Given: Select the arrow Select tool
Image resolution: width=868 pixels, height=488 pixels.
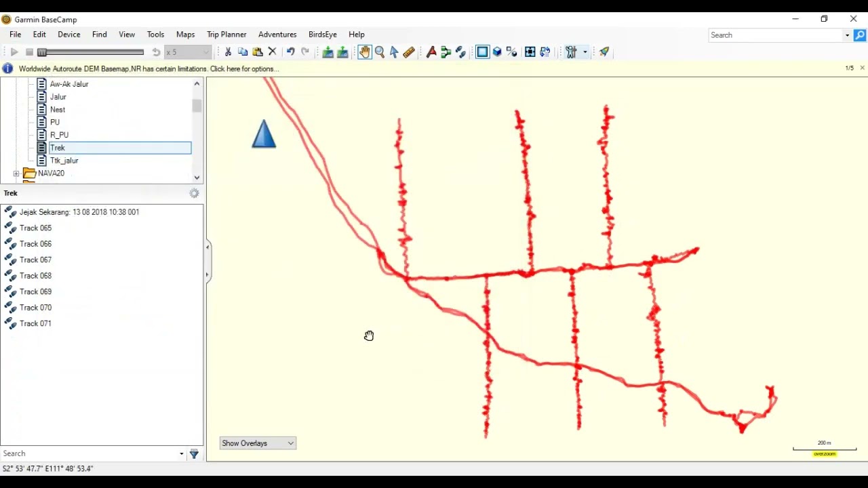Looking at the screenshot, I should [394, 52].
